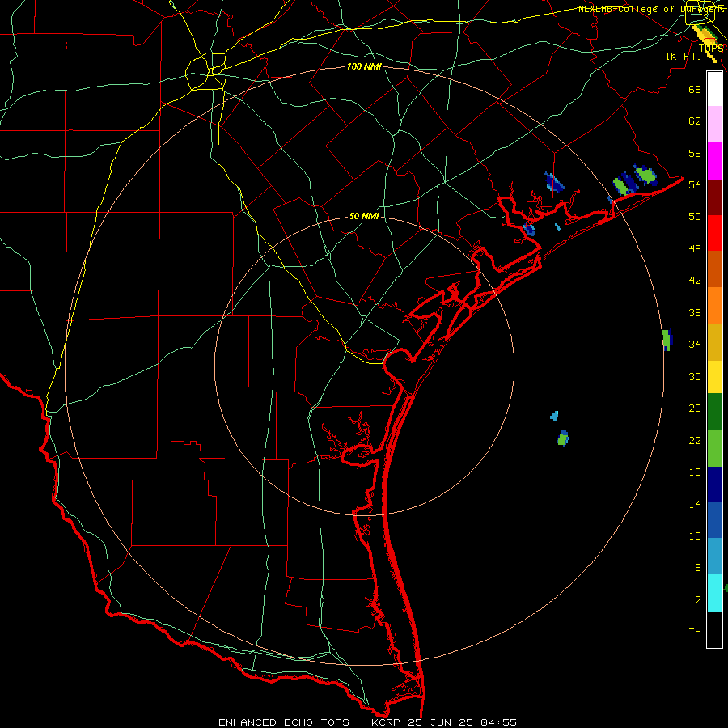This screenshot has width=728, height=728.
Task: Click the green echo on the 100 NMI ring's east edge
Action: tap(667, 340)
